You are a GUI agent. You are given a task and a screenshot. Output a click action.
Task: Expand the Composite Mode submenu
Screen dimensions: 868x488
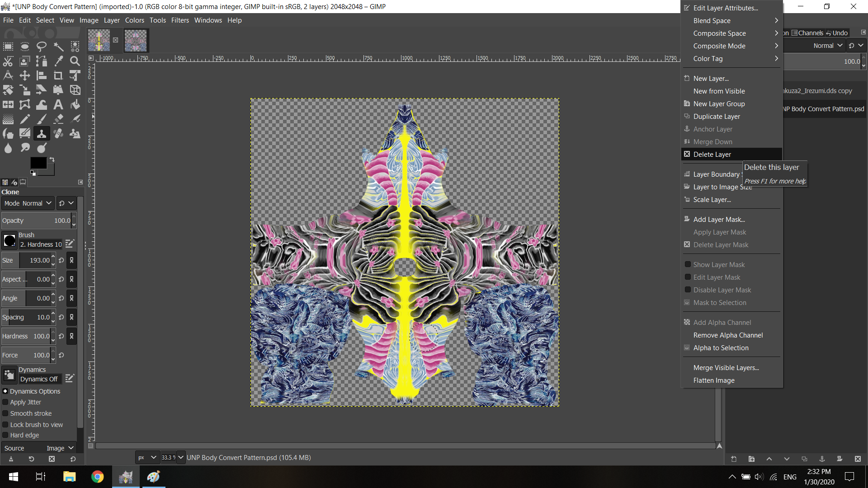pyautogui.click(x=732, y=46)
